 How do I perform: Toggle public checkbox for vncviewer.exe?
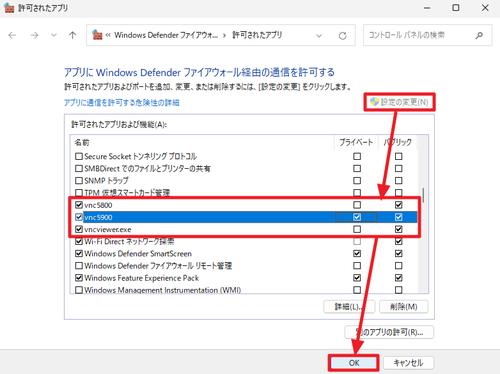(x=399, y=229)
